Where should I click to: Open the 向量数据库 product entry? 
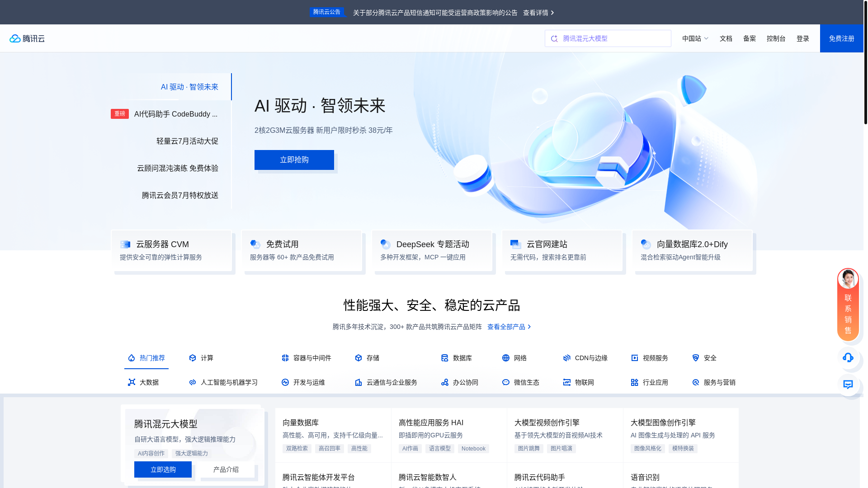click(333, 435)
